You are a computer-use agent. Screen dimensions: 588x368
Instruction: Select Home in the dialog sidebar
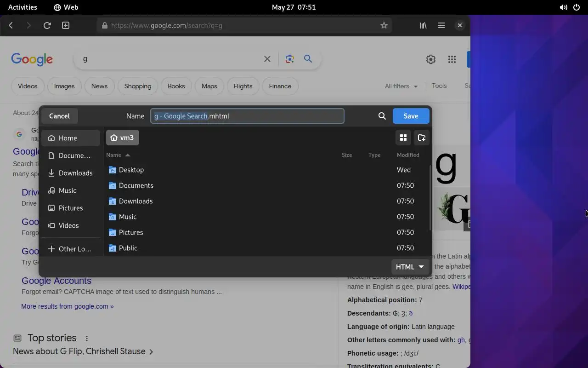point(71,138)
